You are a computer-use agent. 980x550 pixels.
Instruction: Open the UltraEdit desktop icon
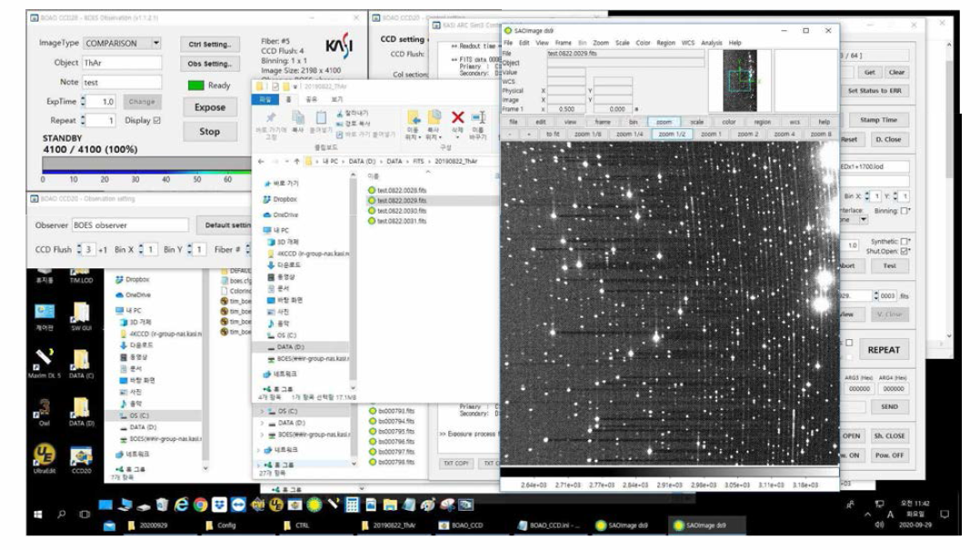(45, 455)
